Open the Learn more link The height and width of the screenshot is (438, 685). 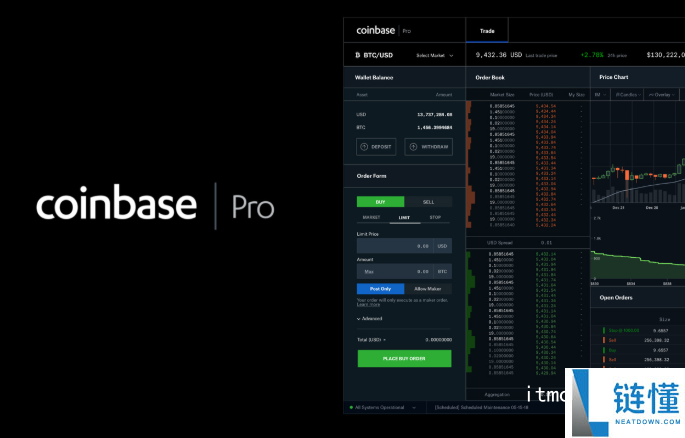click(368, 304)
